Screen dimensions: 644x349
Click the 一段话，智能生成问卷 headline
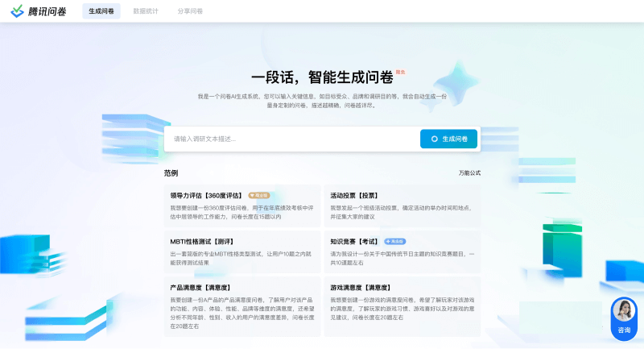tap(322, 77)
